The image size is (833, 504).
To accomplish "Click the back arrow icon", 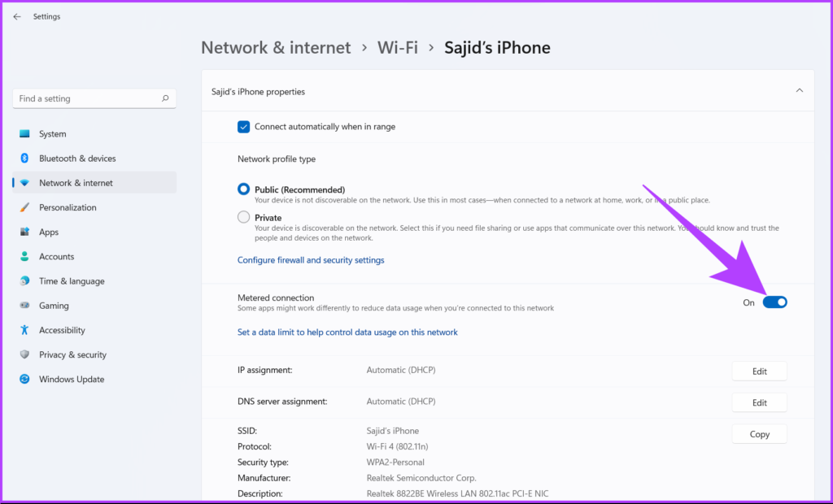I will (17, 16).
